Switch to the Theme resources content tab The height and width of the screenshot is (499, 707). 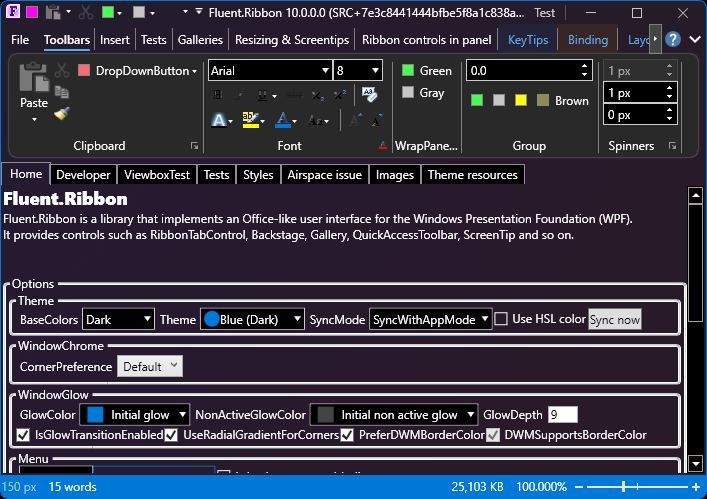point(473,175)
